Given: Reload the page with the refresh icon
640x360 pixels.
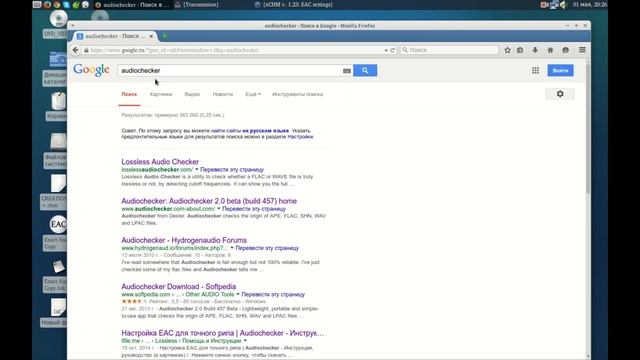Looking at the screenshot, I should 393,50.
